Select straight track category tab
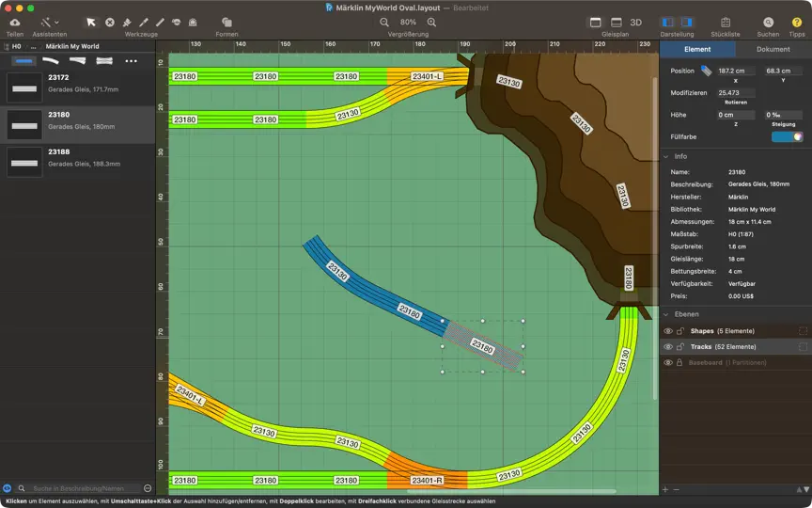 [23, 60]
